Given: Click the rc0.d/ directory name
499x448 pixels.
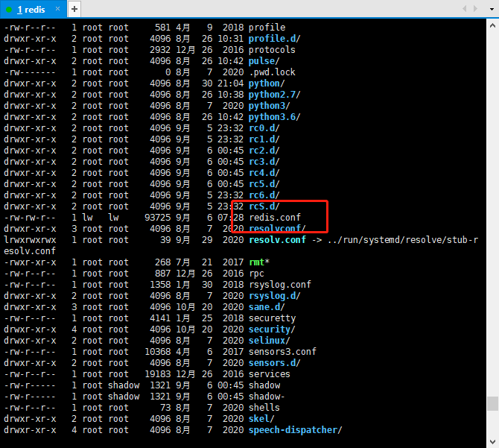Looking at the screenshot, I should coord(264,128).
